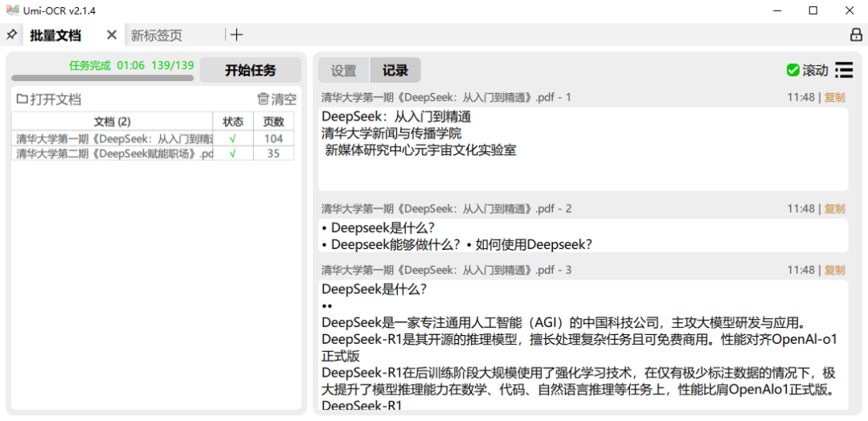Click the pdf - 3 record title

click(446, 270)
